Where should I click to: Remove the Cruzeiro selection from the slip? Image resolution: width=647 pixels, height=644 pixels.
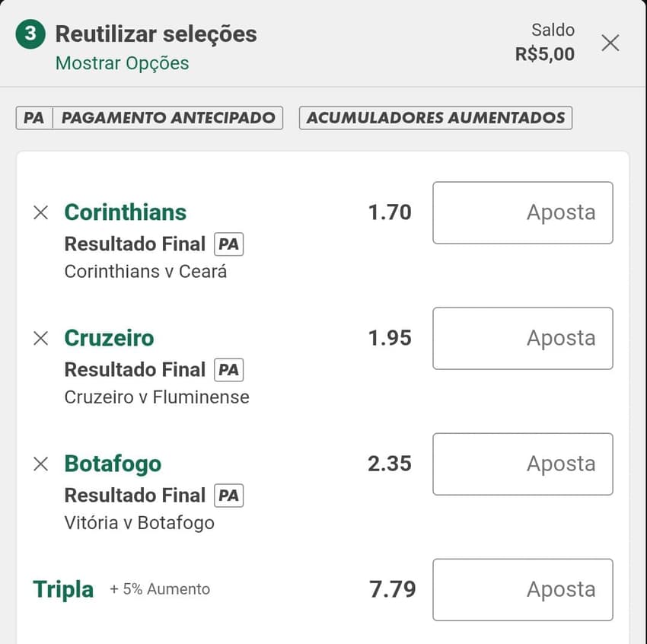click(40, 339)
